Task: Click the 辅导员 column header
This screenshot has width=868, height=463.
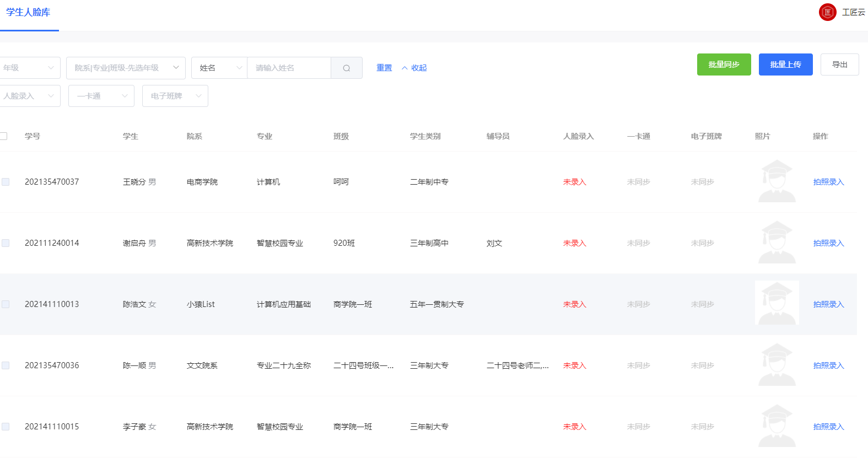Action: click(x=498, y=136)
